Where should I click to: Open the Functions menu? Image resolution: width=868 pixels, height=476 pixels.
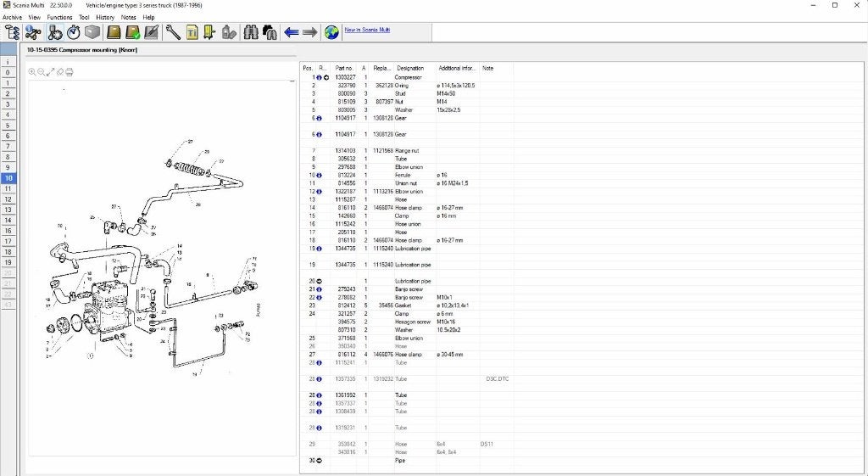59,17
